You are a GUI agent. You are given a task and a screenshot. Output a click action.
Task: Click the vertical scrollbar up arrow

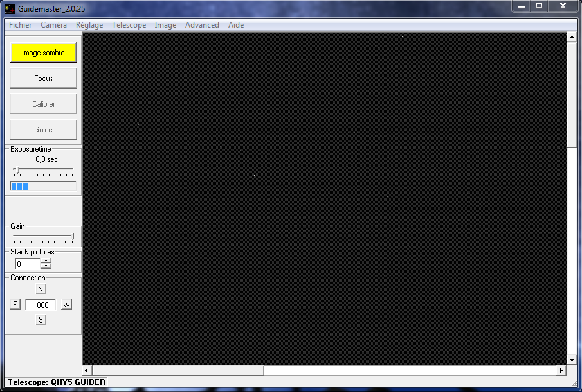(572, 37)
